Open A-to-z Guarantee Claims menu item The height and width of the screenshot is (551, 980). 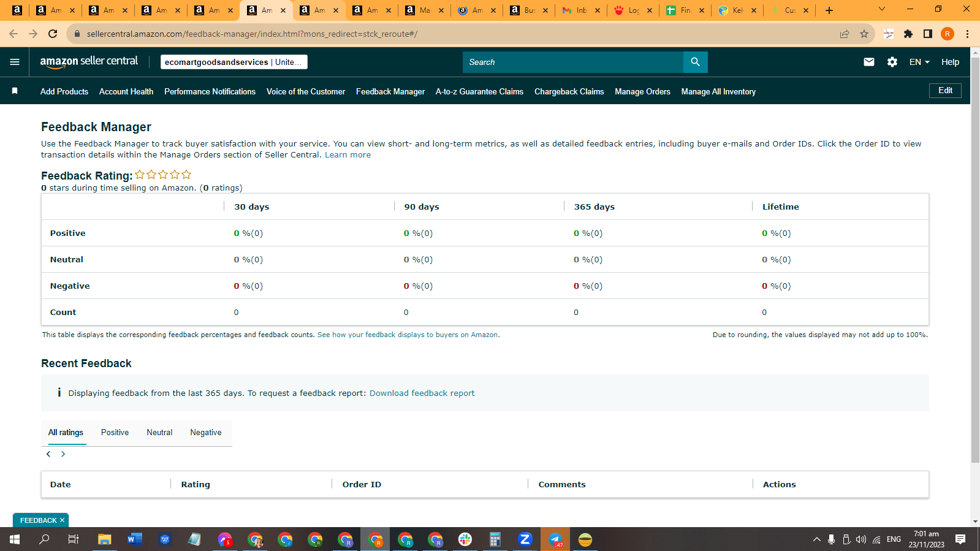pos(479,91)
